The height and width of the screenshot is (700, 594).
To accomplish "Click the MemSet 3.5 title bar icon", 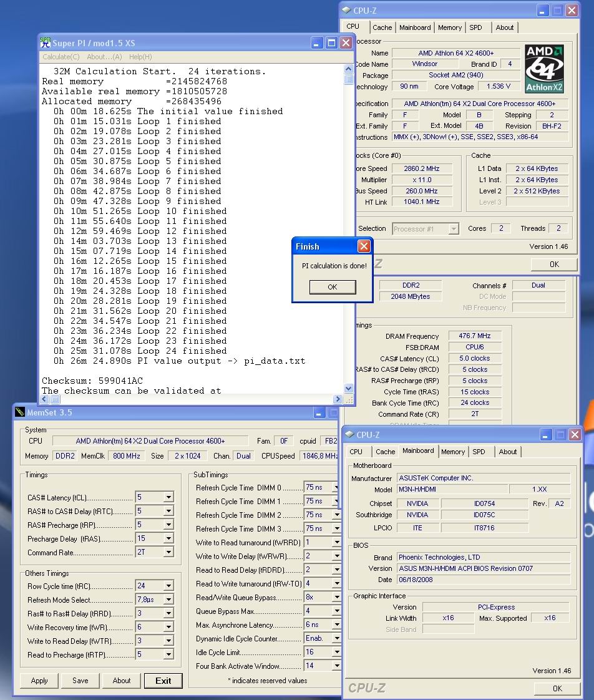I will point(19,412).
